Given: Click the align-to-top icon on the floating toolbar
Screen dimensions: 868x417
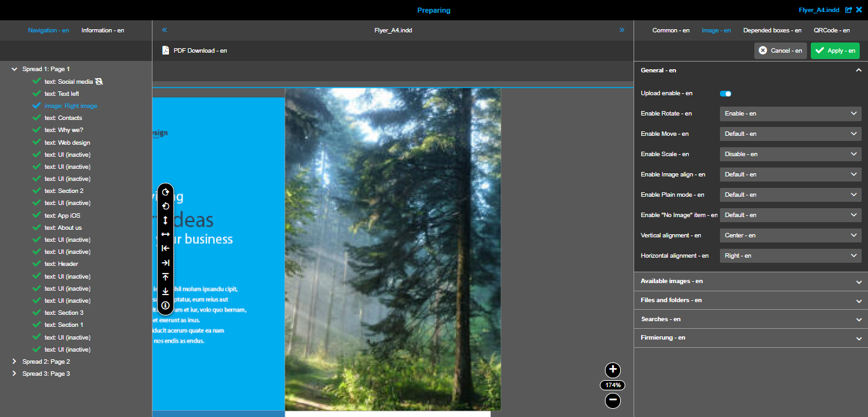Looking at the screenshot, I should (165, 276).
